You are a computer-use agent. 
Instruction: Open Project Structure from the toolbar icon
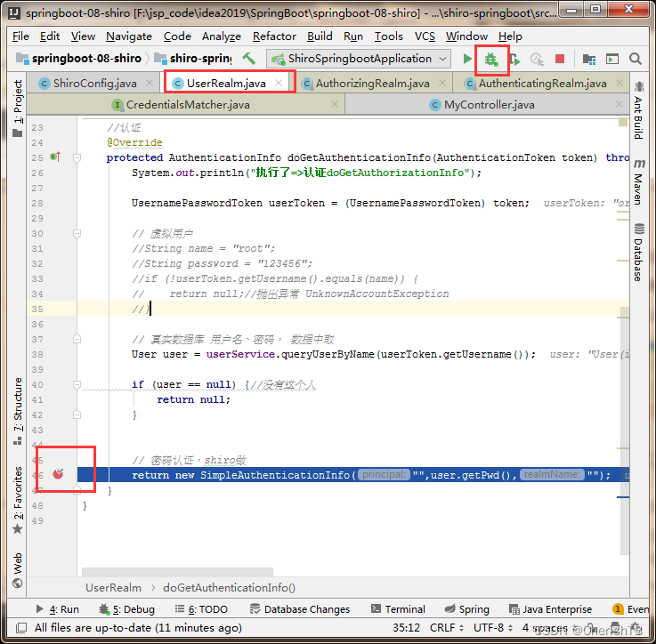tap(589, 60)
